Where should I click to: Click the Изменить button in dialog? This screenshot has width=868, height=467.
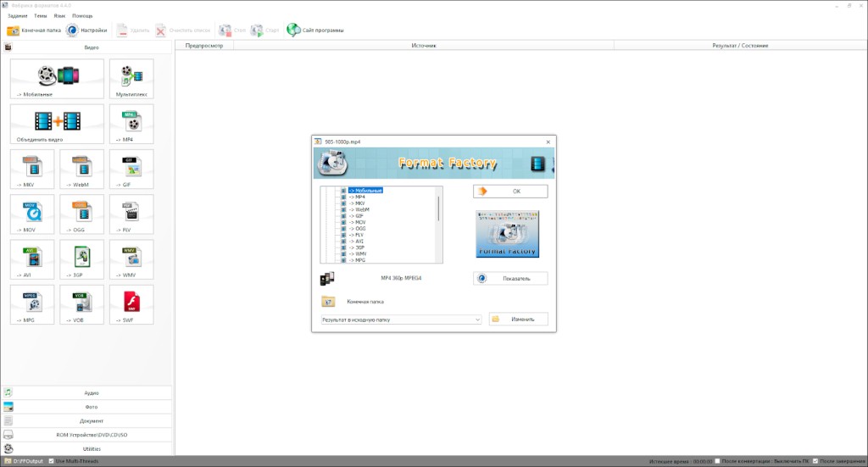click(x=518, y=320)
